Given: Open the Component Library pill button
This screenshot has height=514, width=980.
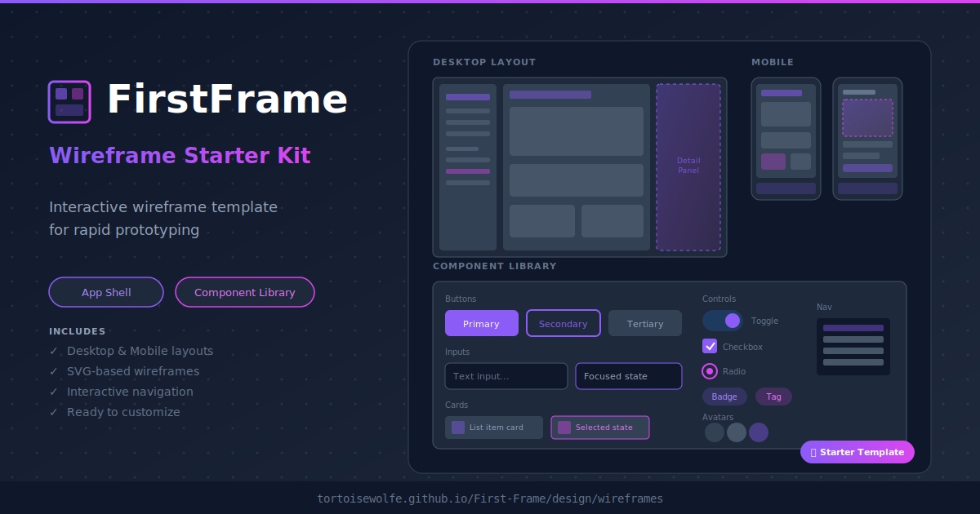Looking at the screenshot, I should (245, 292).
